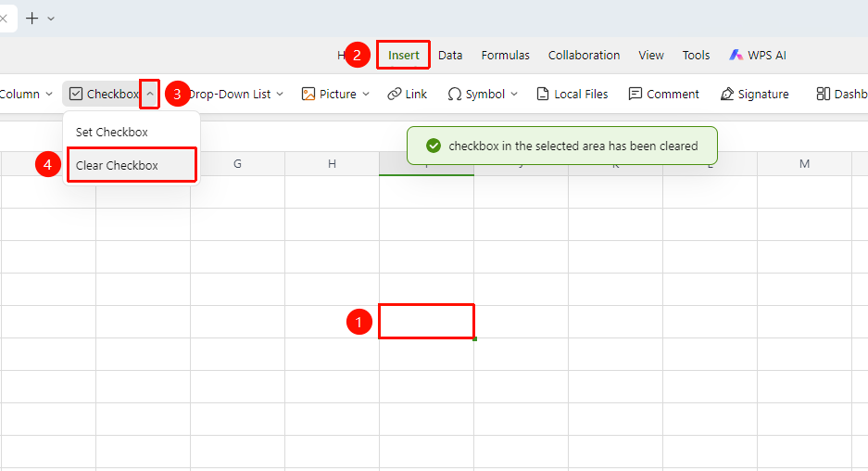Select the View tab

click(x=651, y=56)
